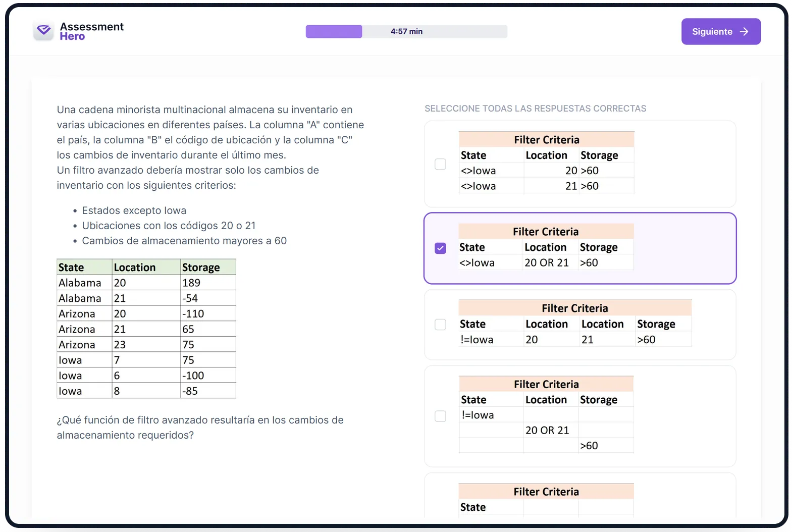
Task: Click the Assessment Hero logo icon
Action: [x=43, y=31]
